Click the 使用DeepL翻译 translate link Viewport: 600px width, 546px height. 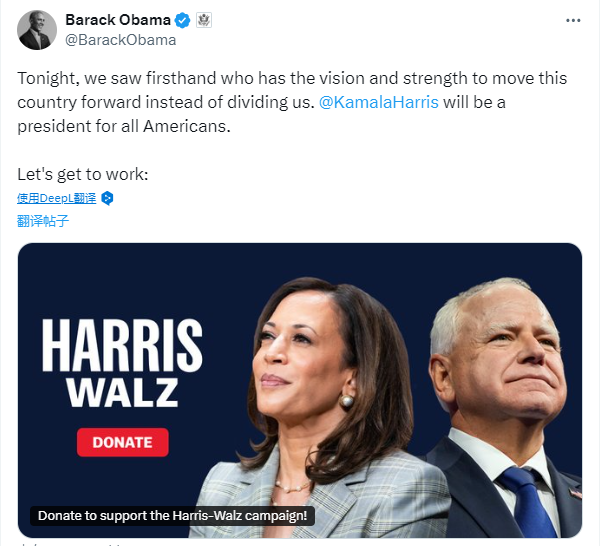(x=57, y=198)
